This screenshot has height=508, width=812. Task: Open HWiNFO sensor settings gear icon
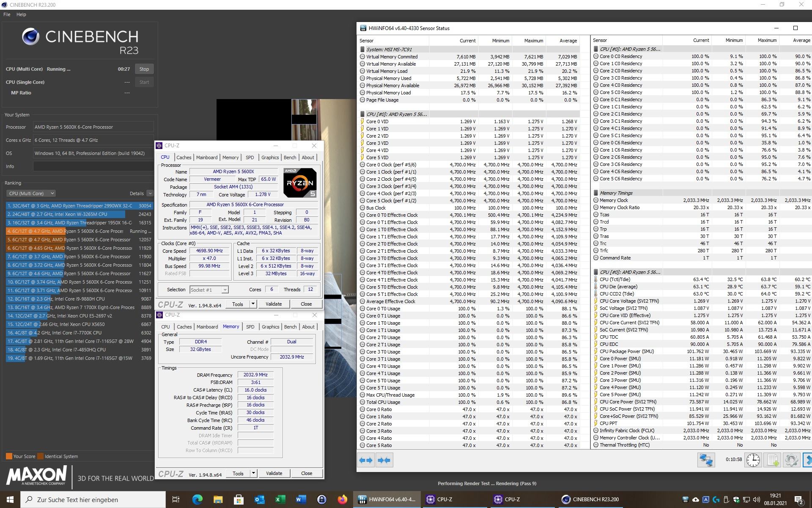tap(791, 460)
